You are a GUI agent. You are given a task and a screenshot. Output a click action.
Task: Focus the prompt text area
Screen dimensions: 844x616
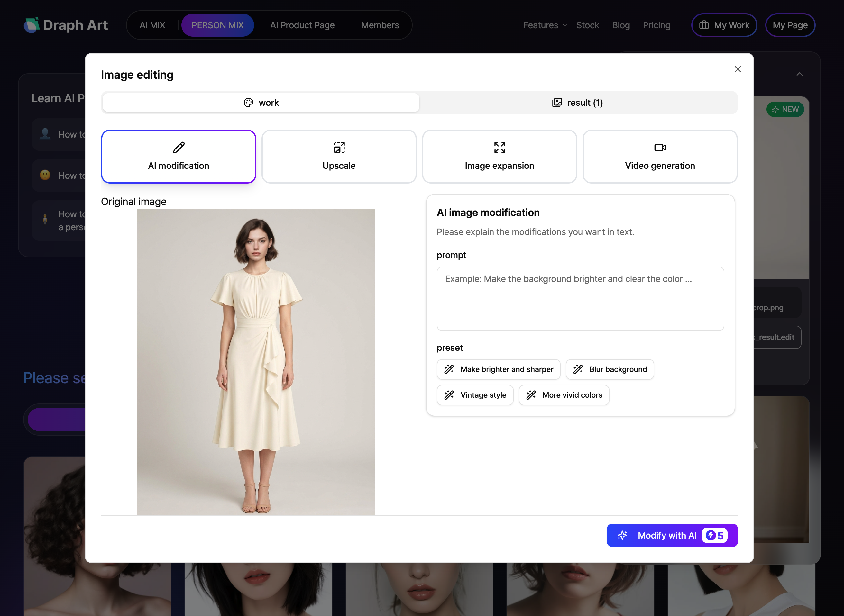click(580, 298)
